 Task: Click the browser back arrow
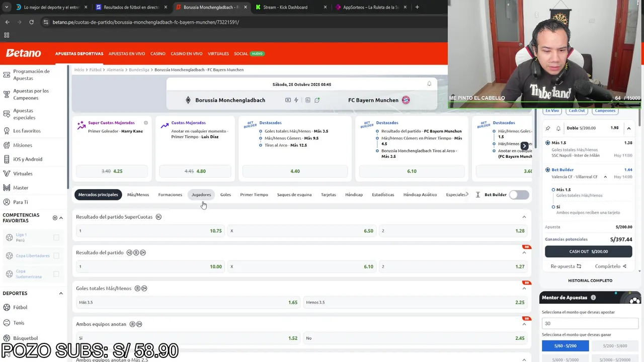[7, 22]
